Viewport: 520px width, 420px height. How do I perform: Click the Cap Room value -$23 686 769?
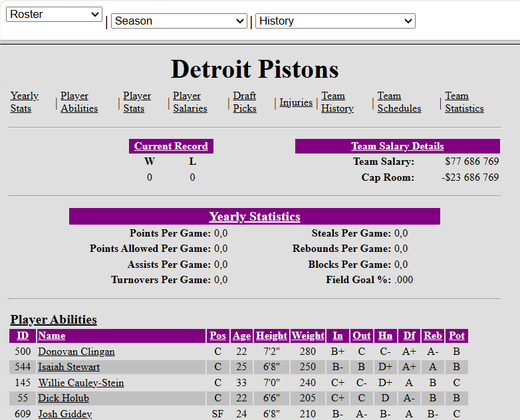coord(470,177)
